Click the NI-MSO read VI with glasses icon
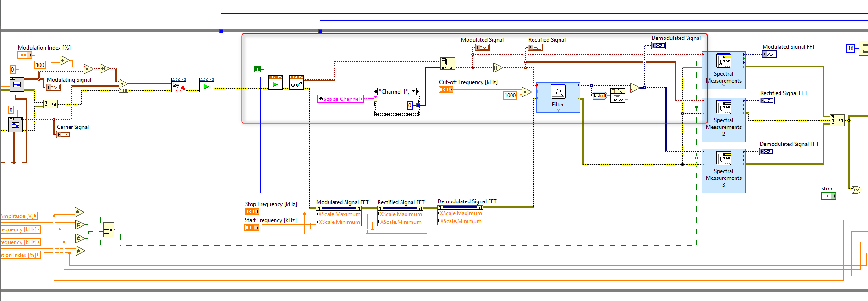 297,83
